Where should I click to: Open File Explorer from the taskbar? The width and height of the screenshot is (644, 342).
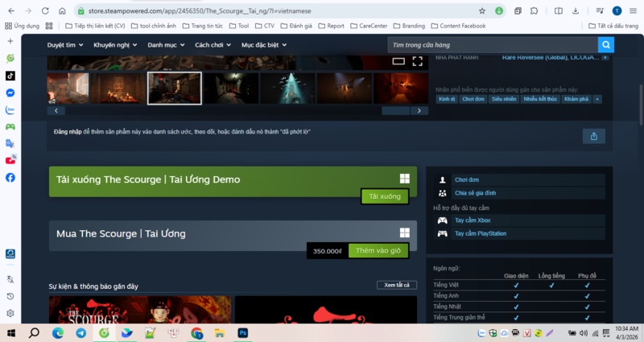pos(220,333)
